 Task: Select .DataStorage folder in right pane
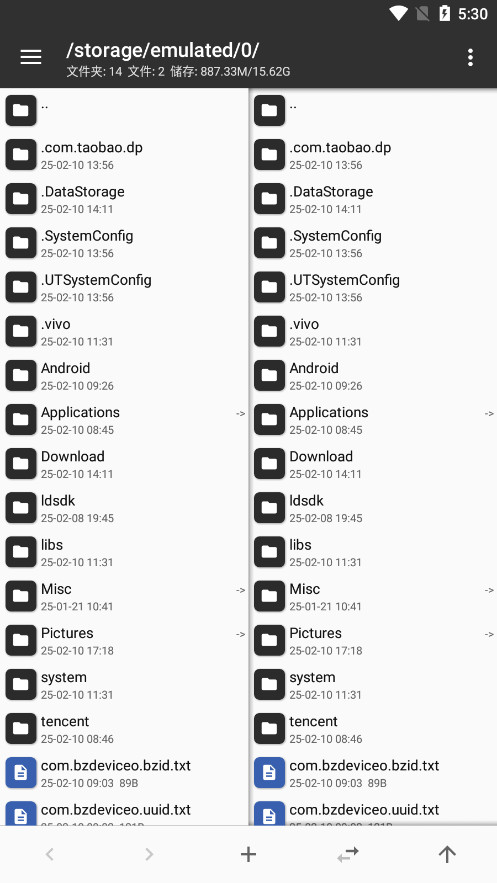pyautogui.click(x=373, y=199)
